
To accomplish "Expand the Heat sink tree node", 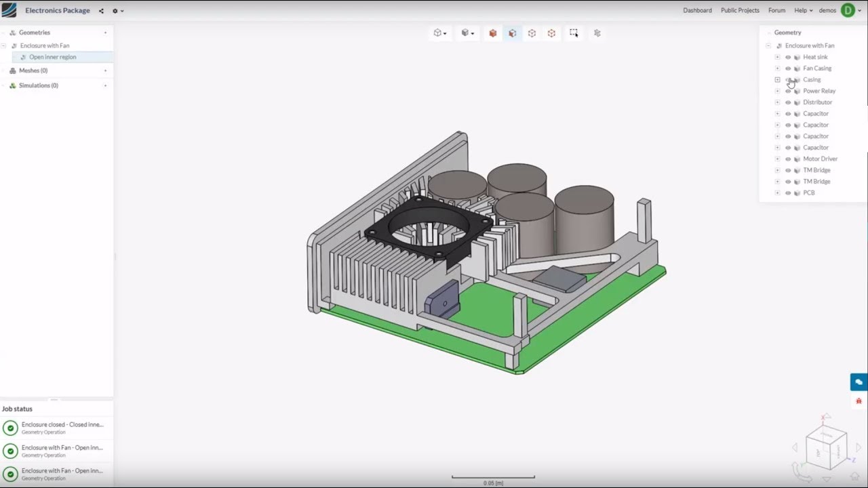I will point(778,57).
